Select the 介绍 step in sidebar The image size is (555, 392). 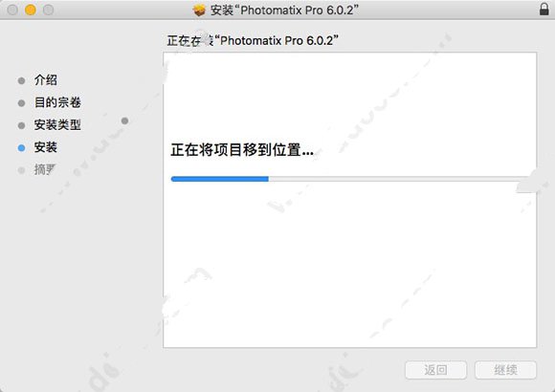click(x=46, y=80)
